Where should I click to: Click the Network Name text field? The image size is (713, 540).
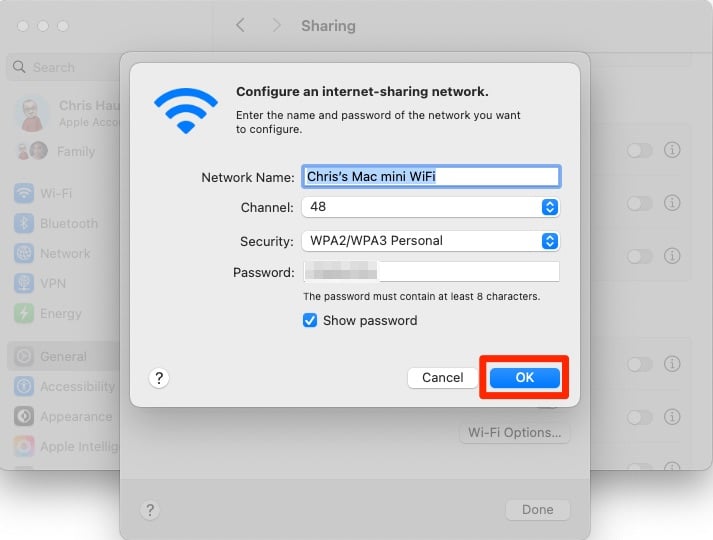pyautogui.click(x=431, y=177)
